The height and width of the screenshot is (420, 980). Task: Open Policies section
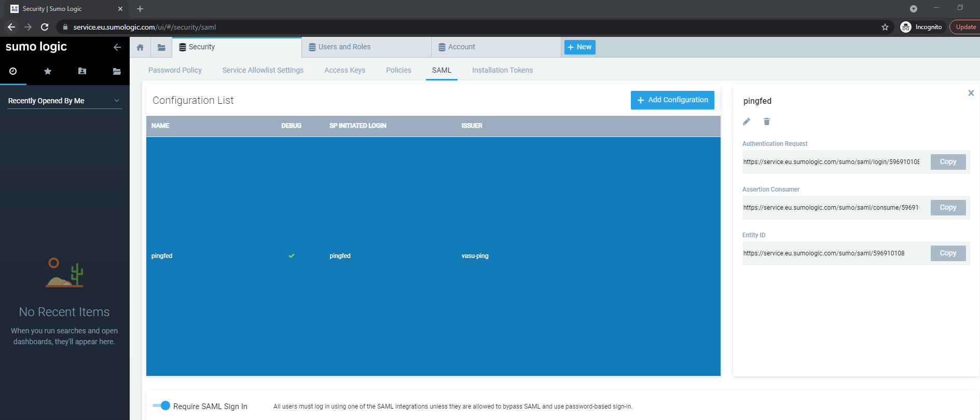point(398,70)
